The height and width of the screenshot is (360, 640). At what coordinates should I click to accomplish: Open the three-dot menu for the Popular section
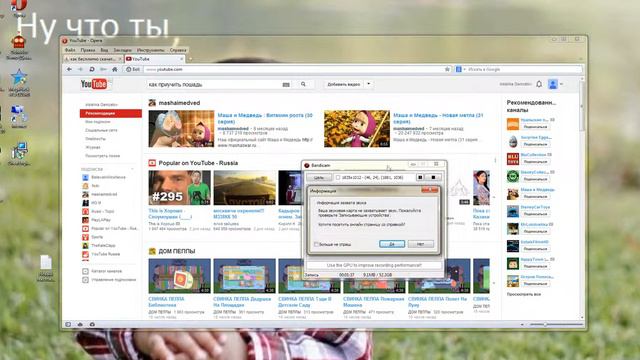(x=495, y=161)
